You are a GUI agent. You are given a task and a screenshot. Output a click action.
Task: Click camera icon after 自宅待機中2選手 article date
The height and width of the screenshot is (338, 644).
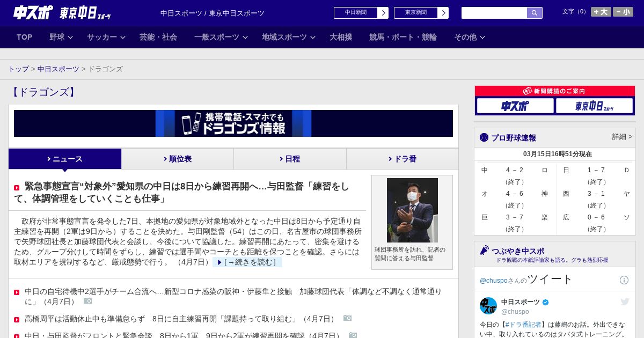tap(88, 301)
